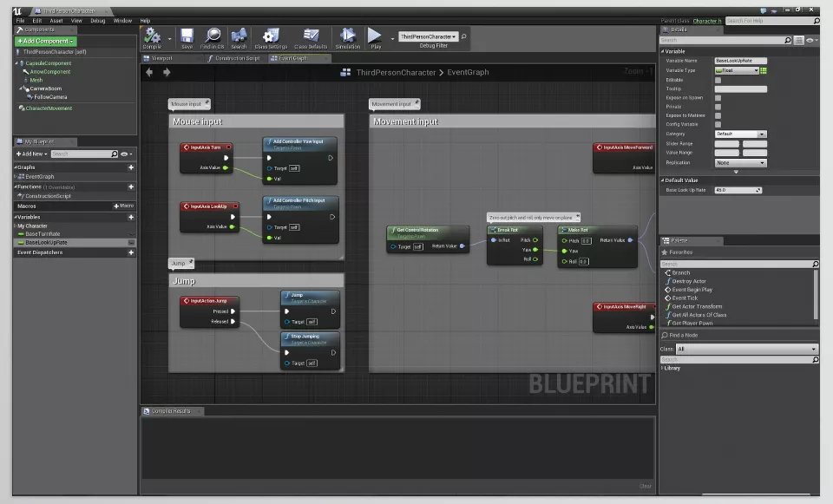Click the first Value Range field
Screen dimensions: 833x504
point(727,153)
